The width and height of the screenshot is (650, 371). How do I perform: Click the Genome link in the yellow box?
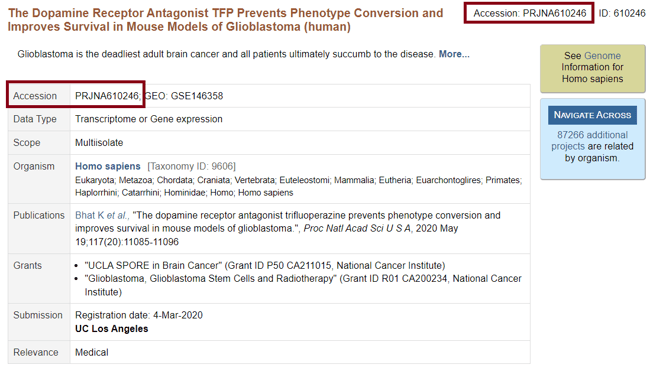[x=602, y=56]
